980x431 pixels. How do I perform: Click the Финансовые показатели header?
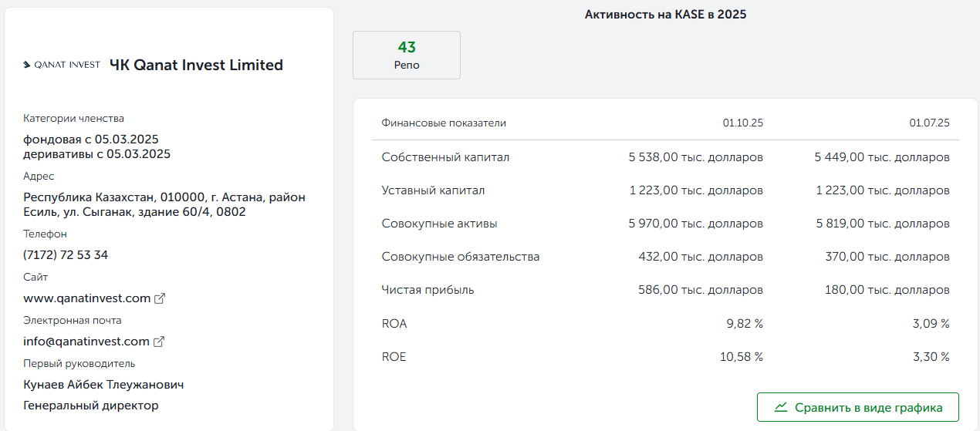(444, 123)
